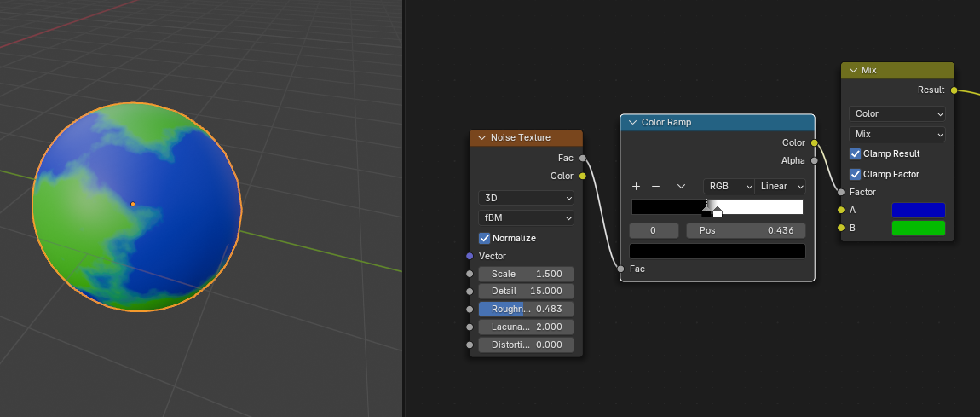Click the Color Ramp's Alpha output socket
This screenshot has width=980, height=417.
click(x=815, y=160)
